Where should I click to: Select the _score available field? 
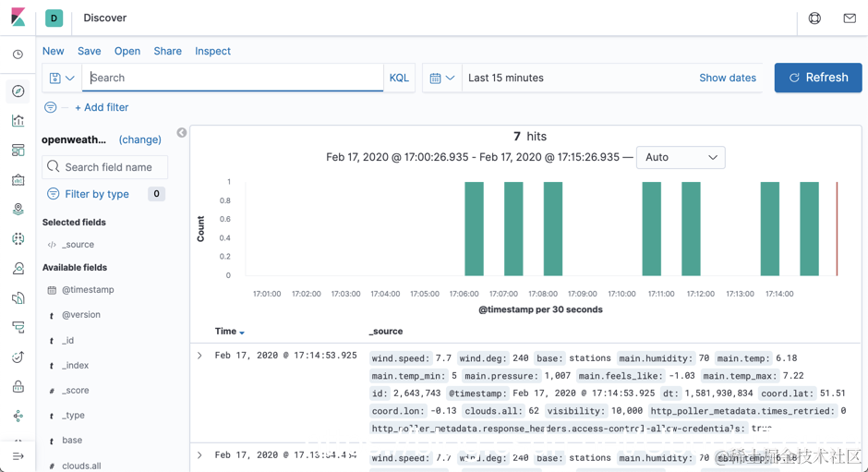point(75,390)
